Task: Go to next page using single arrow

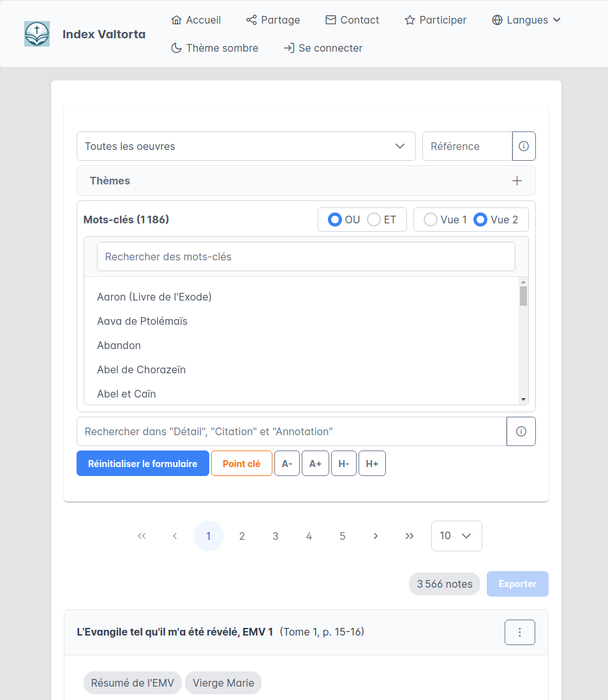Action: pyautogui.click(x=376, y=536)
